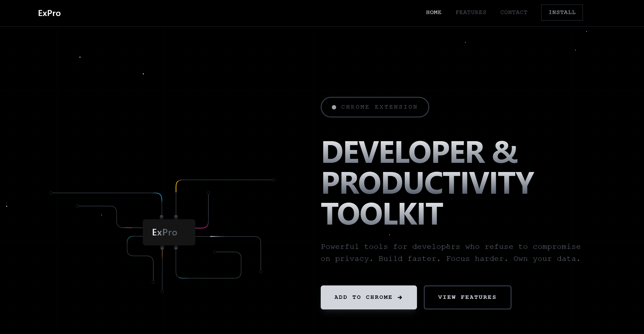Open the Contact nav link
Screen dimensions: 644x334
coord(513,13)
